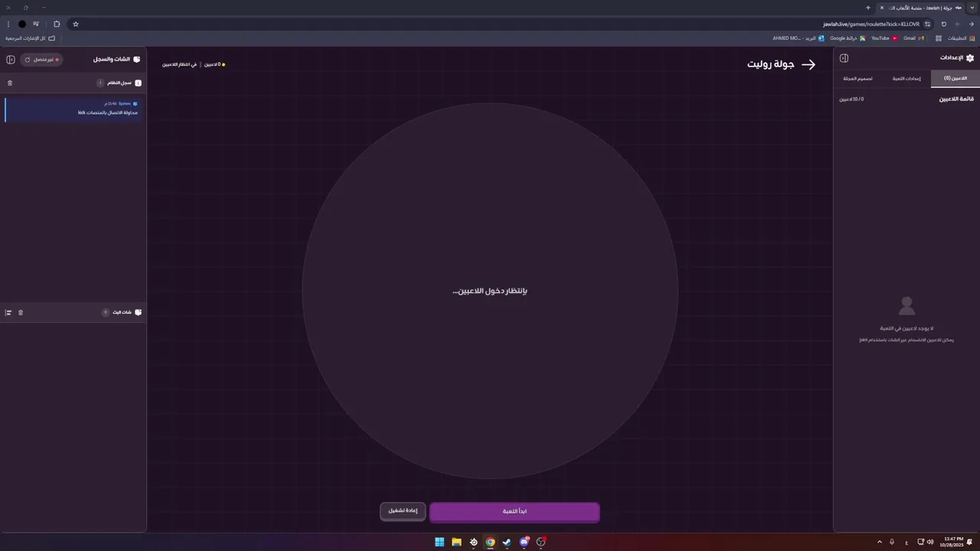980x551 pixels.
Task: Click the 0 / 10 لاعبين counter text
Action: click(x=851, y=99)
